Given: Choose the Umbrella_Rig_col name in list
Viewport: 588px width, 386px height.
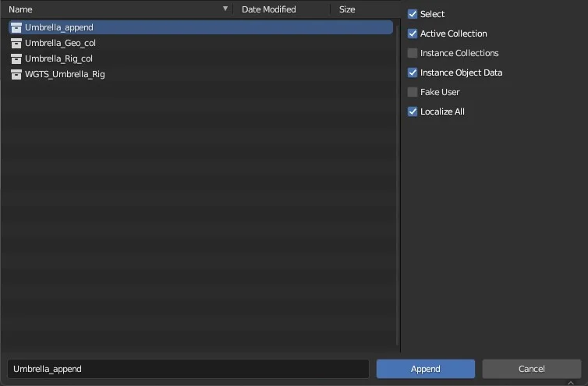Looking at the screenshot, I should pyautogui.click(x=58, y=58).
